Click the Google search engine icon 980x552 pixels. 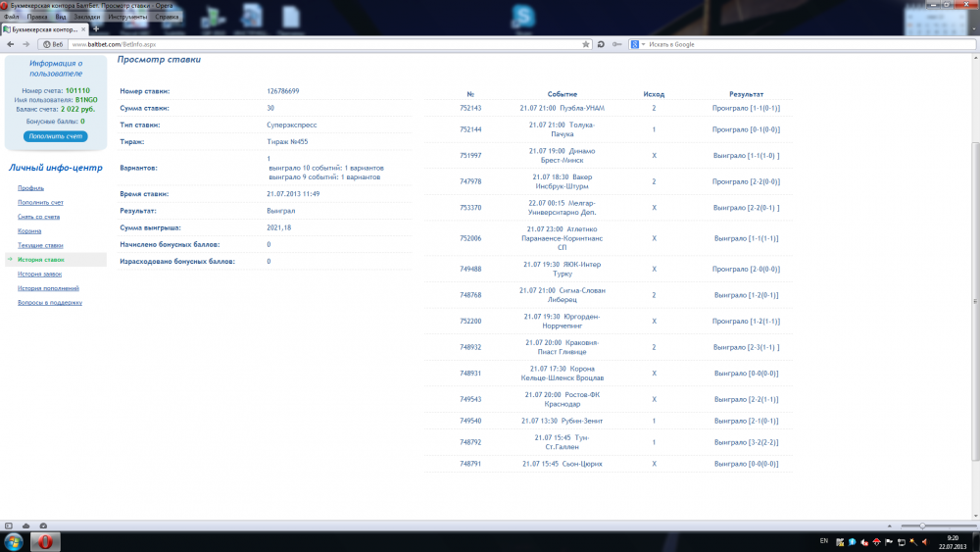pos(634,44)
